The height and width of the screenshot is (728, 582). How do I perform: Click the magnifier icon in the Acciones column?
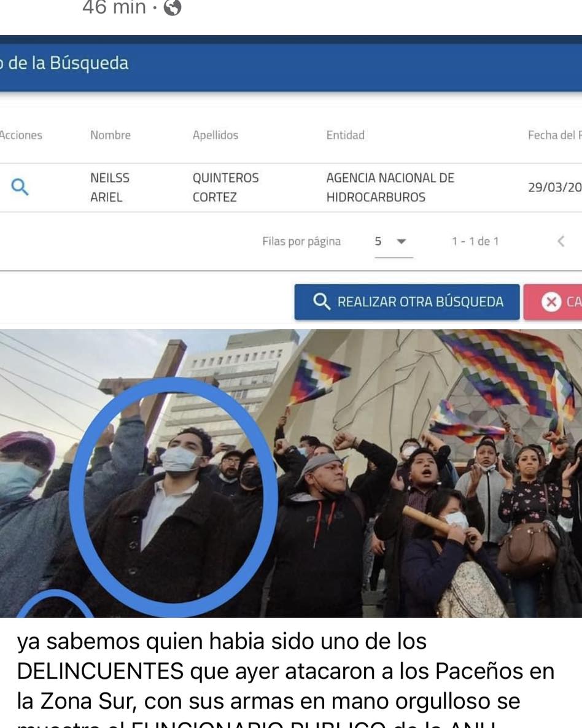(20, 187)
